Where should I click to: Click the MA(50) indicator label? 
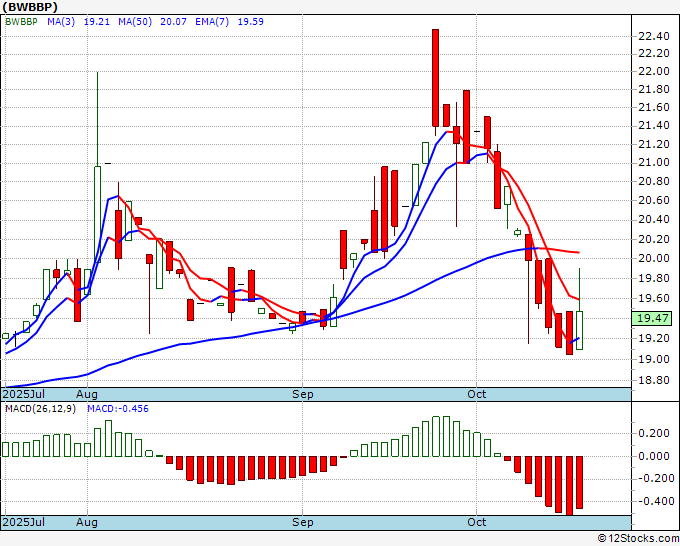[135, 22]
